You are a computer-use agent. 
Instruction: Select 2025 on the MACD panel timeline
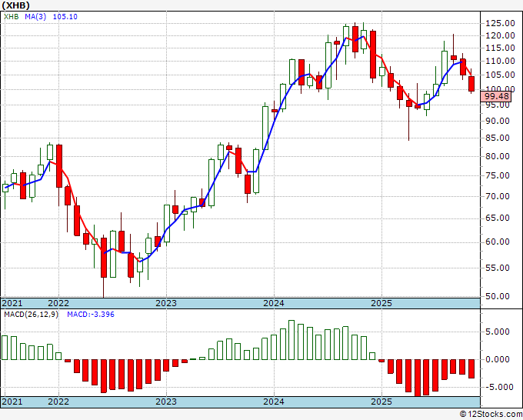click(x=381, y=402)
